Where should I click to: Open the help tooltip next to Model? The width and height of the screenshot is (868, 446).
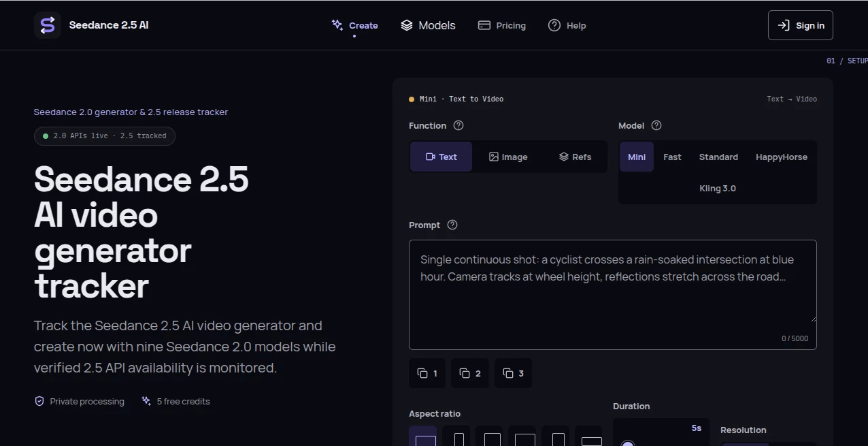[656, 125]
